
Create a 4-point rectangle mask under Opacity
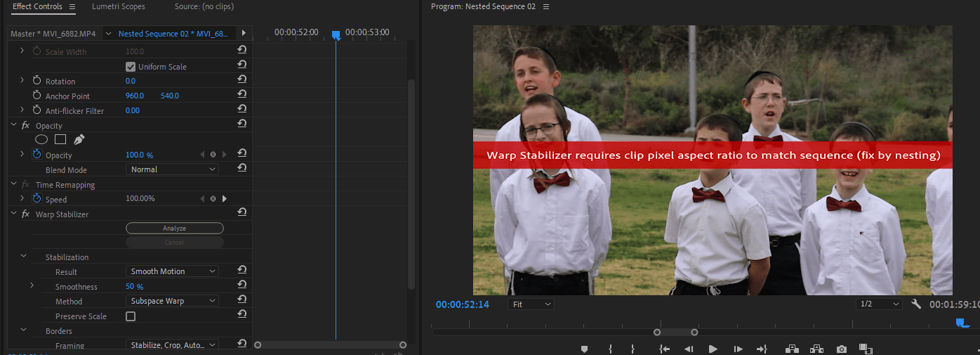(60, 139)
